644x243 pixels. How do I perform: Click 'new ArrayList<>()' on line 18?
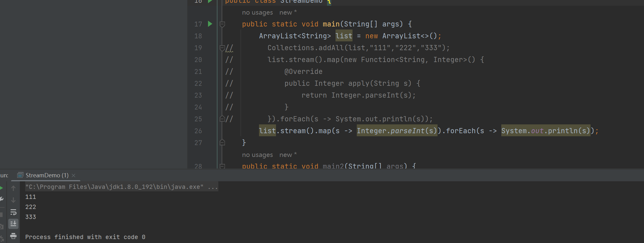[x=401, y=36]
